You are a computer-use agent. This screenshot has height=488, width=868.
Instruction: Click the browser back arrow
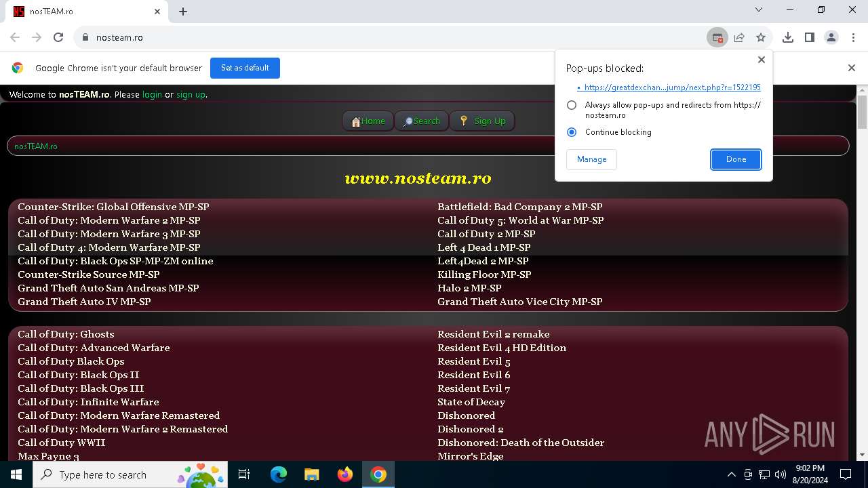15,37
